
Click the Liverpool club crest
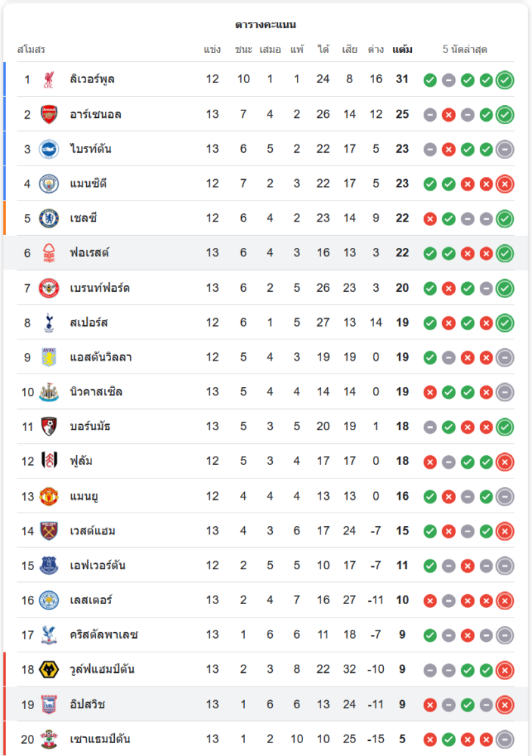(49, 79)
